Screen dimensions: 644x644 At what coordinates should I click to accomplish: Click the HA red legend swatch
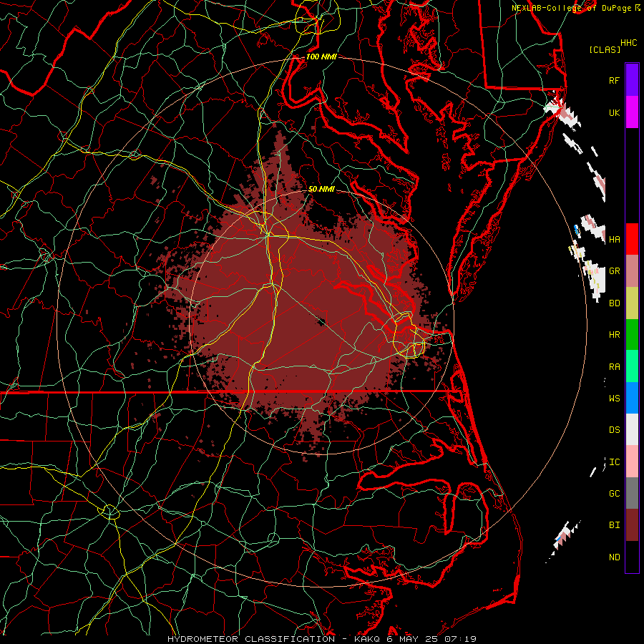click(632, 239)
